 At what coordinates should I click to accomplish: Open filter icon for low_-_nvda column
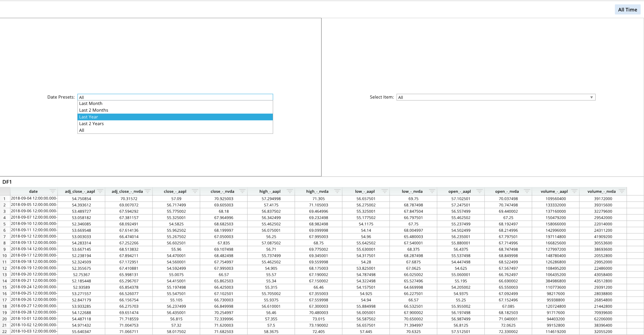pos(432,191)
